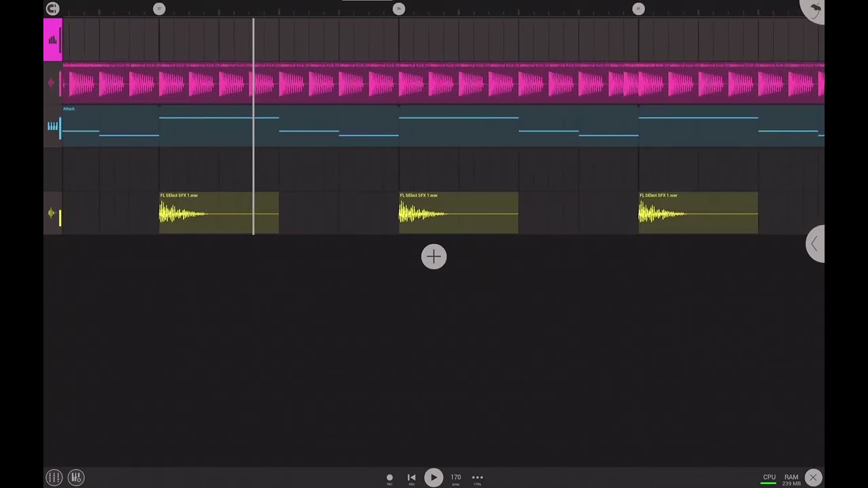Select the Attack automation clip label
The height and width of the screenshot is (488, 868).
[68, 108]
